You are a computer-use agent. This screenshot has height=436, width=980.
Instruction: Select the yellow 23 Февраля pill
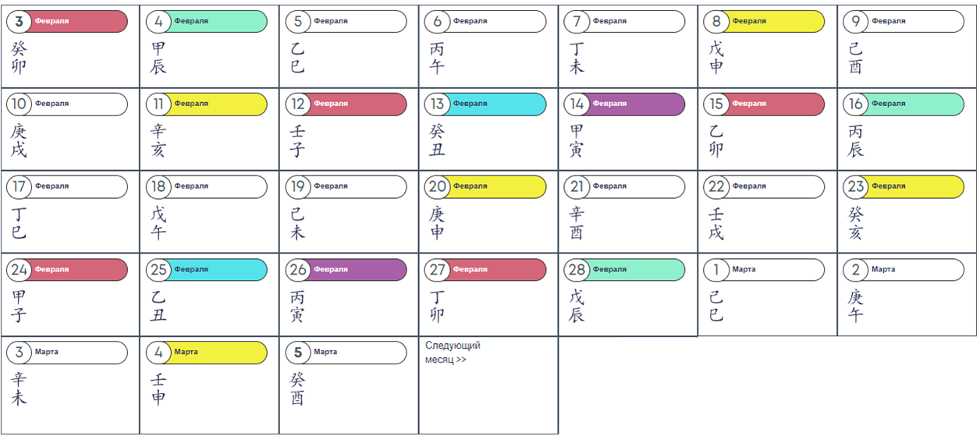click(x=904, y=186)
